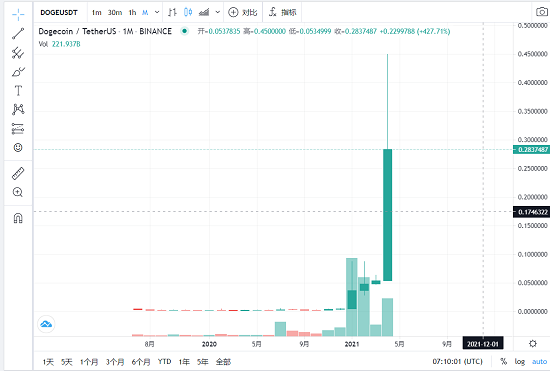Screen dimensions: 550x371
Task: Click the 0.2837487 current price label
Action: pos(531,149)
